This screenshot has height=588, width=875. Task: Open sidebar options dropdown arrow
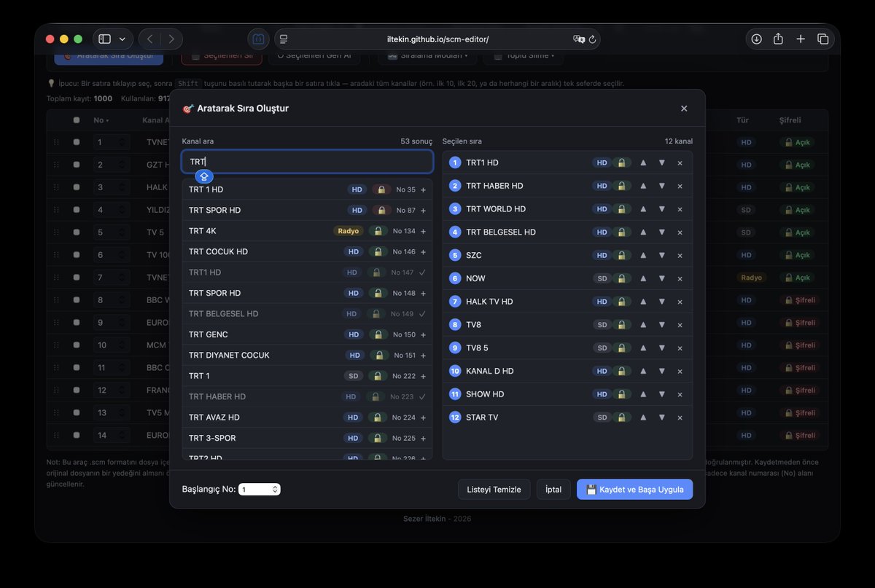122,39
